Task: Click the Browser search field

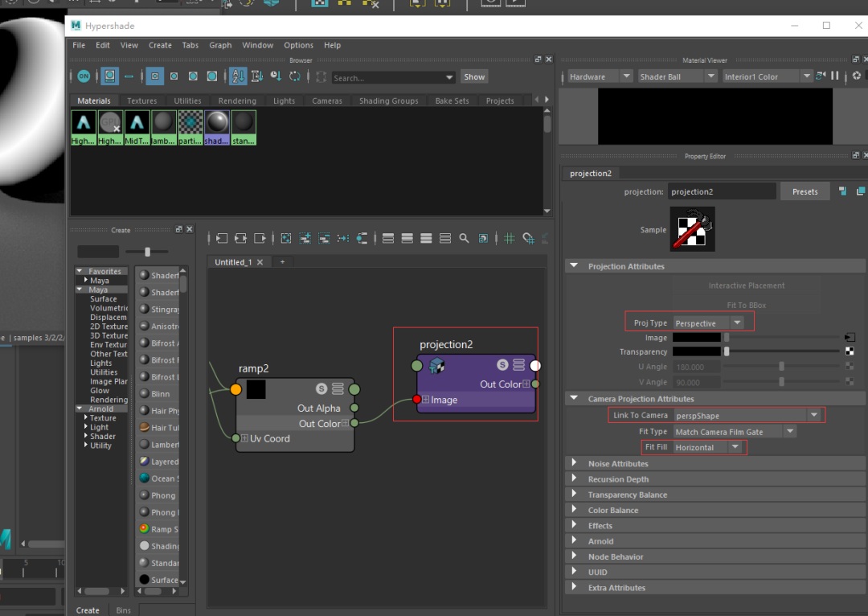Action: tap(393, 77)
